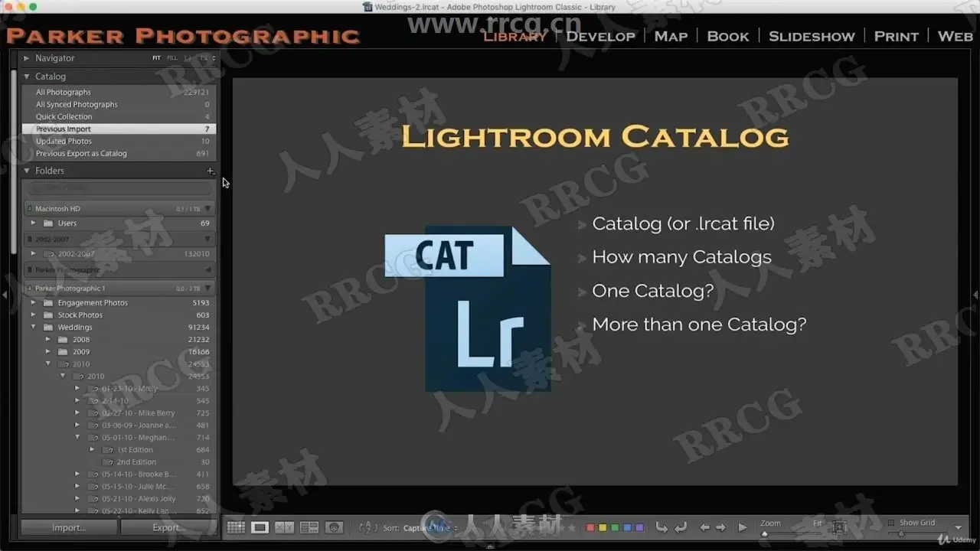Expand the Engagement Photos folder
The width and height of the screenshot is (980, 551).
33,303
